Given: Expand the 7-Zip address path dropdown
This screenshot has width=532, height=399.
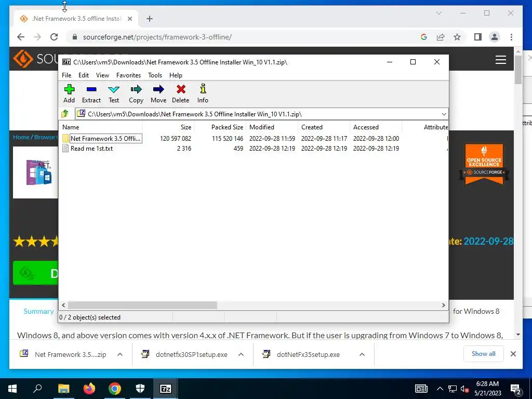Looking at the screenshot, I should (444, 114).
